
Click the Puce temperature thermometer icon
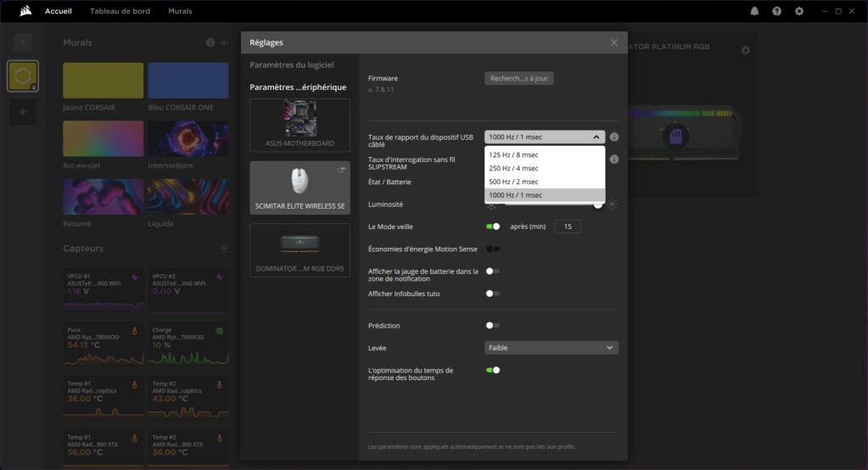tap(135, 331)
